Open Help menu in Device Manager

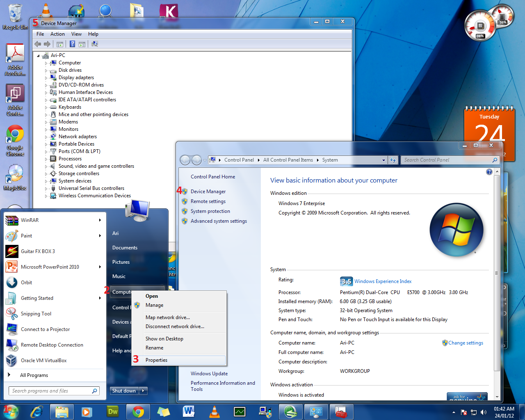point(93,34)
